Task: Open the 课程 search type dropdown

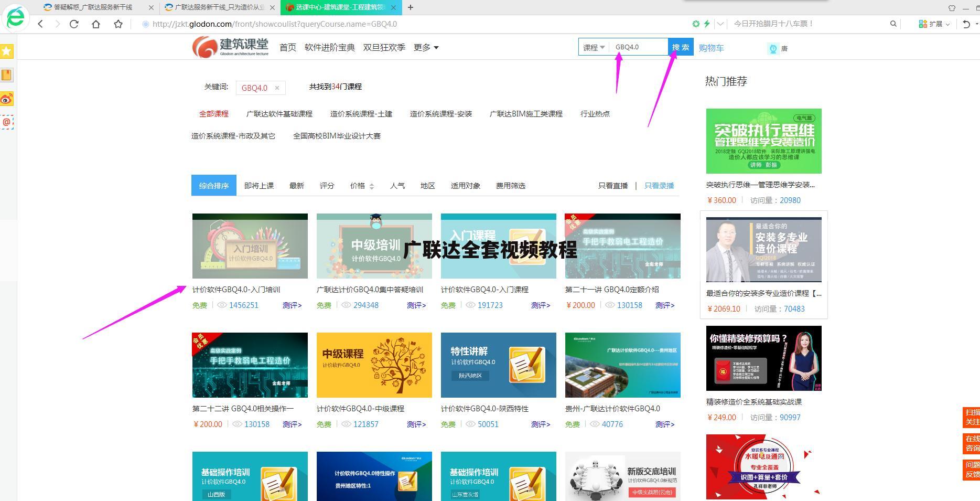Action: [594, 47]
